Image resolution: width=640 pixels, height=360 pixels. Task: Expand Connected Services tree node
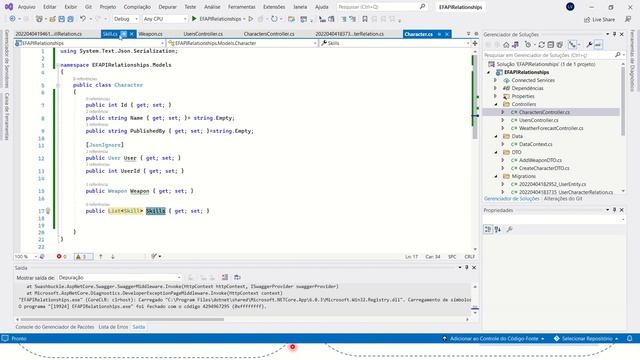coord(496,80)
